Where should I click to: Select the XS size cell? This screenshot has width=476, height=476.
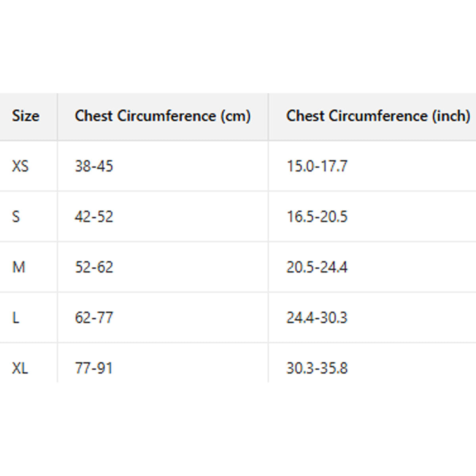20,166
